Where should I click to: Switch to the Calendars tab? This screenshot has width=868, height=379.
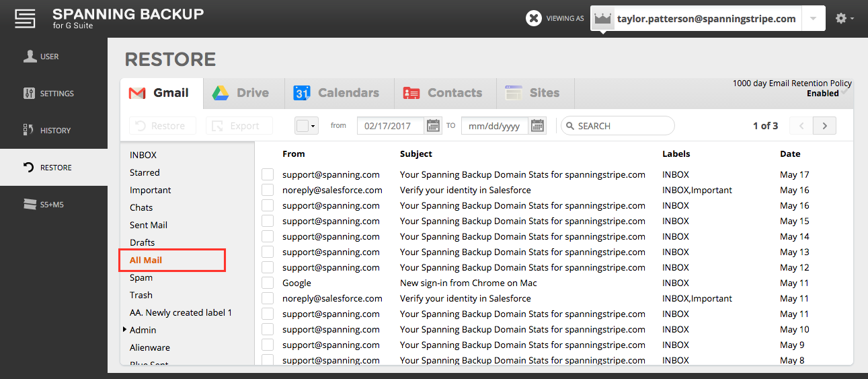339,93
